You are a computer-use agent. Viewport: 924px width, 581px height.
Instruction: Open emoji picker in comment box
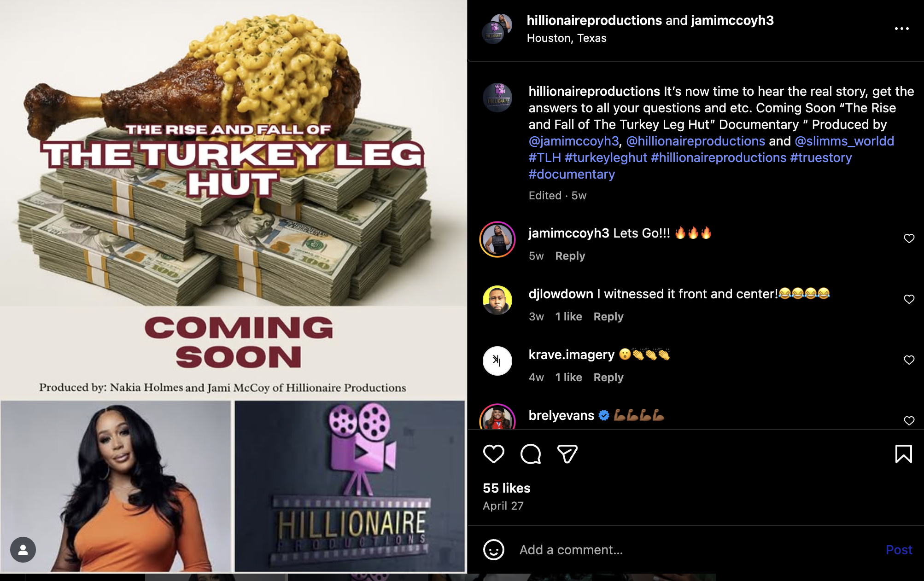tap(493, 550)
